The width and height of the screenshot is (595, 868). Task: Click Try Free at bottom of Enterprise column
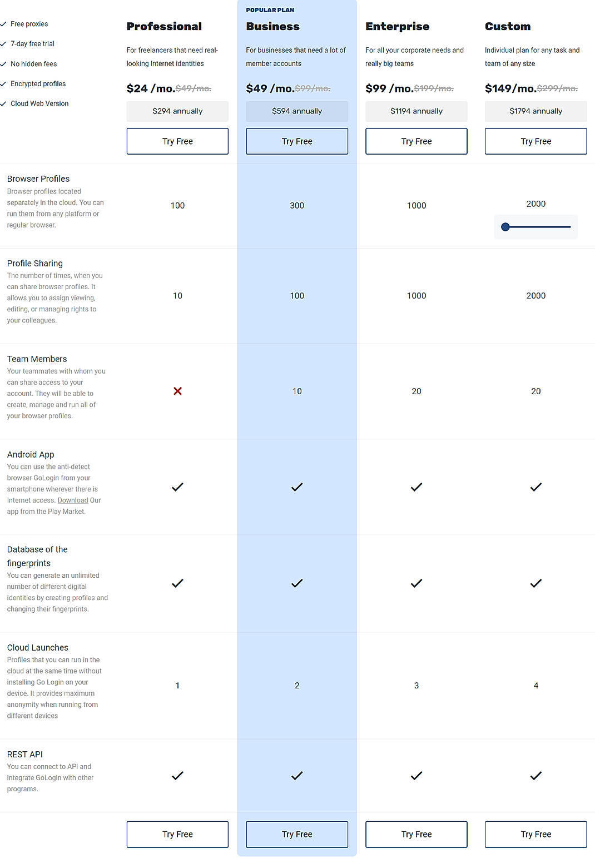pos(416,834)
